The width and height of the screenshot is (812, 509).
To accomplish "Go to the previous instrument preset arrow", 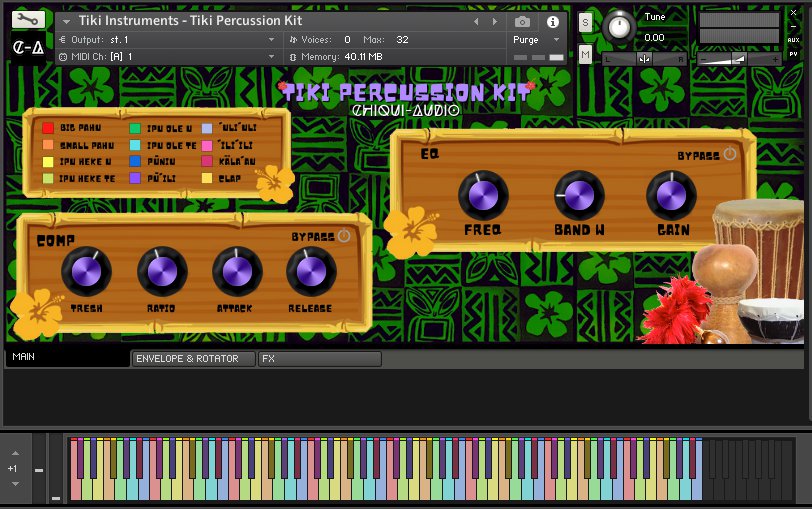I will (476, 21).
